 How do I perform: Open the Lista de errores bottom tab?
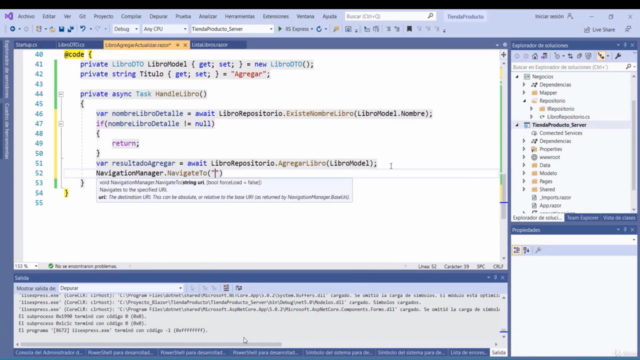(x=468, y=353)
